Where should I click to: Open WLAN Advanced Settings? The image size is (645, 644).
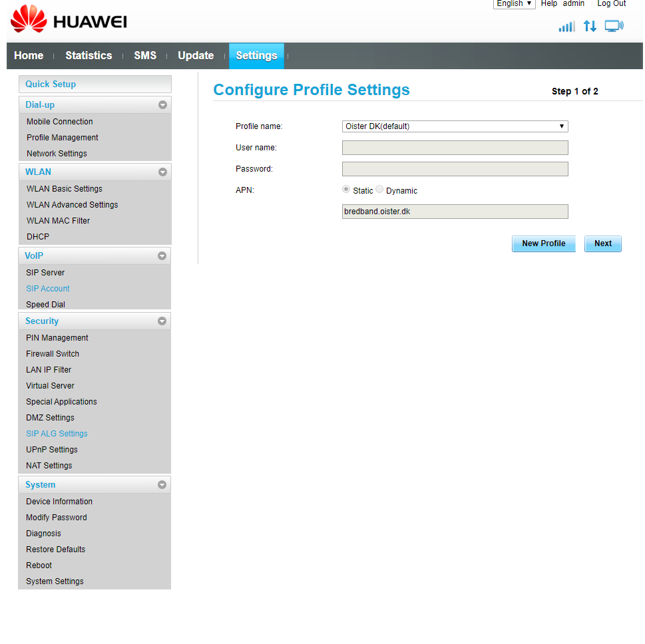[72, 205]
